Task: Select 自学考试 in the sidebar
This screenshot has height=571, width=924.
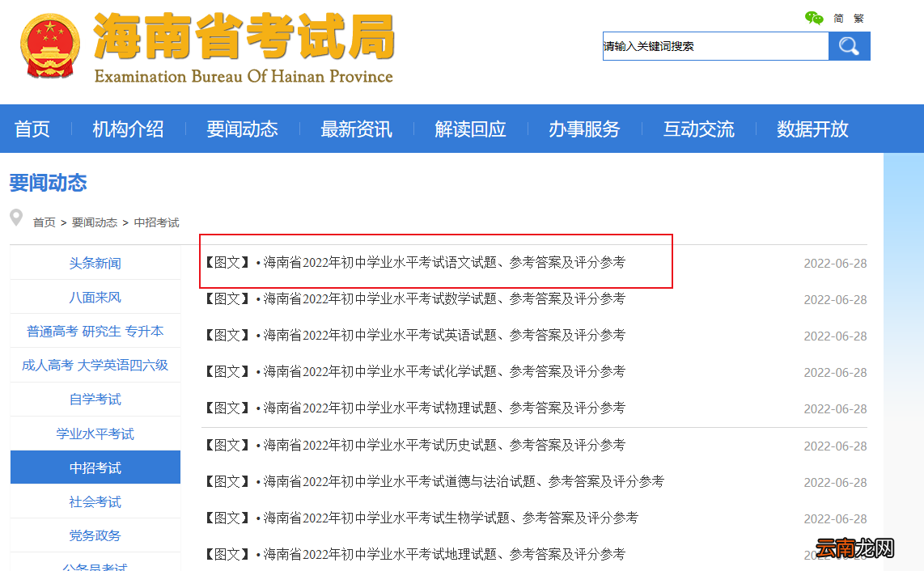Action: [x=95, y=400]
